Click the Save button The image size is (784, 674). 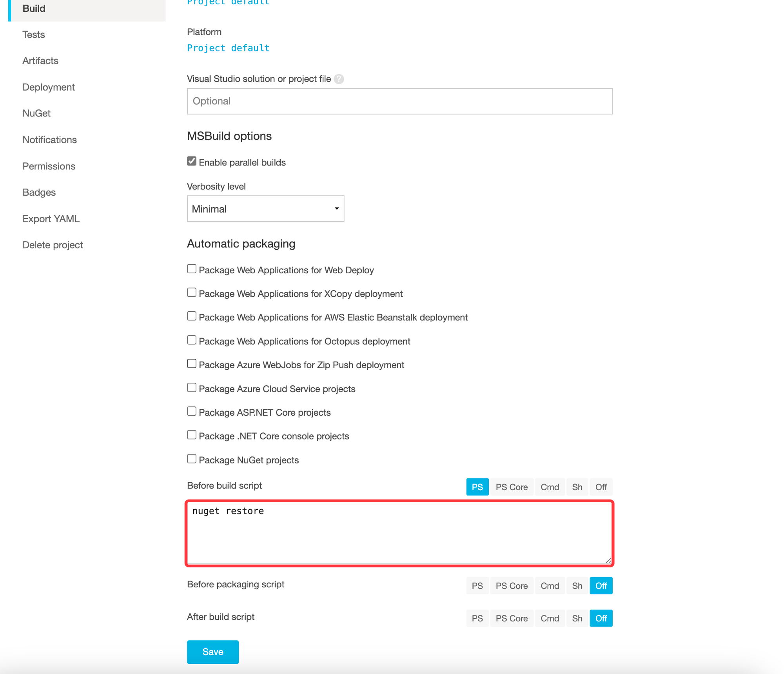click(x=212, y=652)
